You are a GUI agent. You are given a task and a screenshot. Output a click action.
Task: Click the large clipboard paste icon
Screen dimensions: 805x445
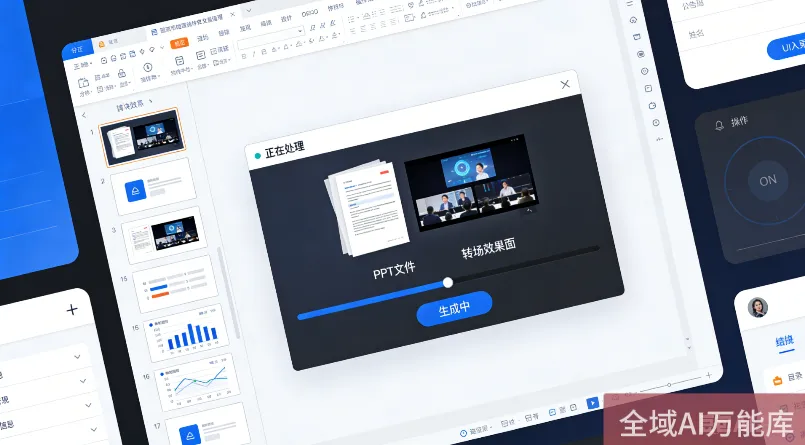click(x=83, y=83)
